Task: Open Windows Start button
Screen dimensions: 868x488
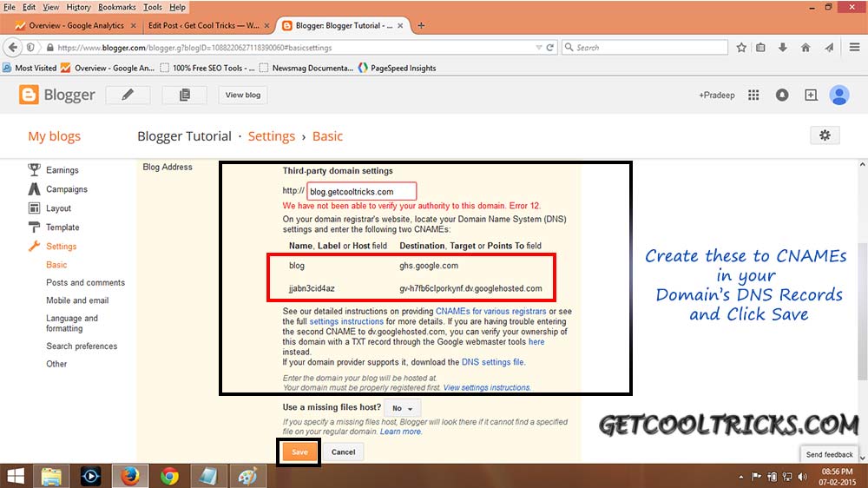Action: point(16,476)
